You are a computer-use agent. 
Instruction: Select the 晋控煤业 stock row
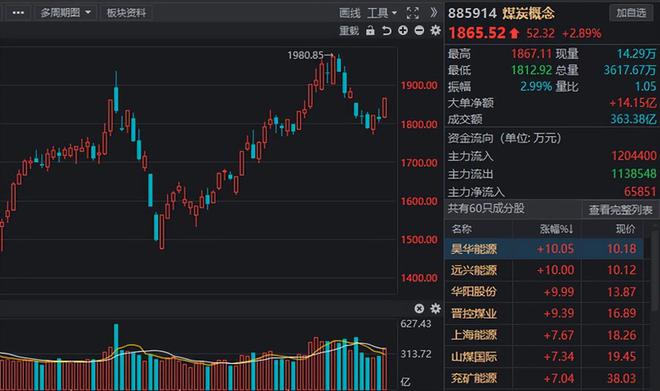coord(544,313)
